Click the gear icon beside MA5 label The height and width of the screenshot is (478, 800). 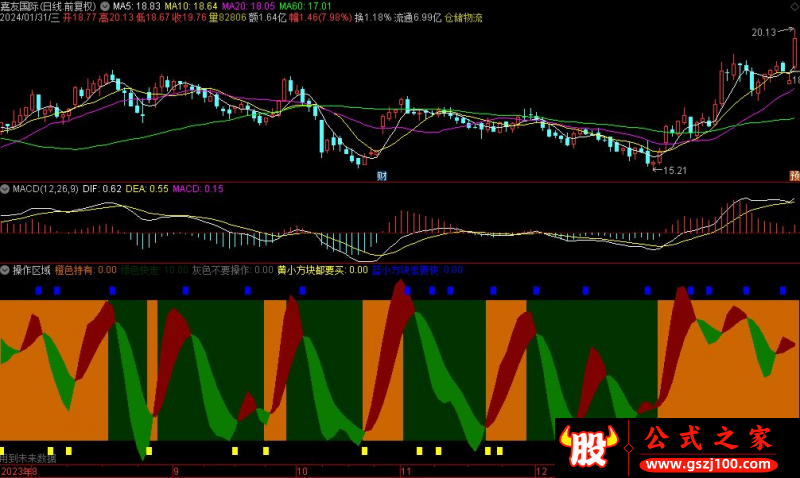pyautogui.click(x=105, y=6)
